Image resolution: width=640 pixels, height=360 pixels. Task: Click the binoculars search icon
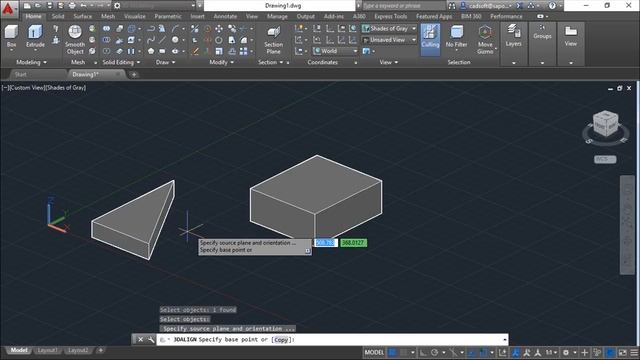coord(452,6)
